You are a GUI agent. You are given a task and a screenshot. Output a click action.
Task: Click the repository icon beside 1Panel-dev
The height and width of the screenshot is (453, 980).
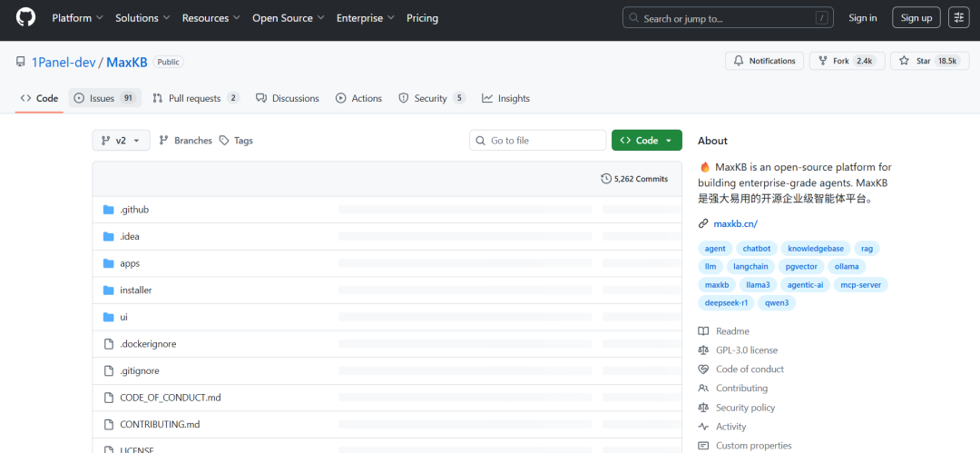(x=21, y=62)
